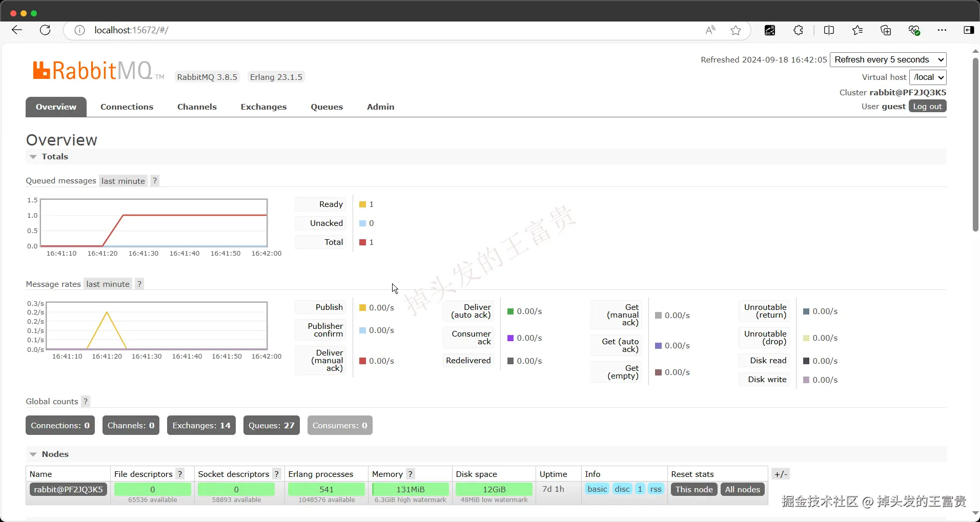This screenshot has height=522, width=980.
Task: Click the 131MiB memory value
Action: tap(411, 489)
